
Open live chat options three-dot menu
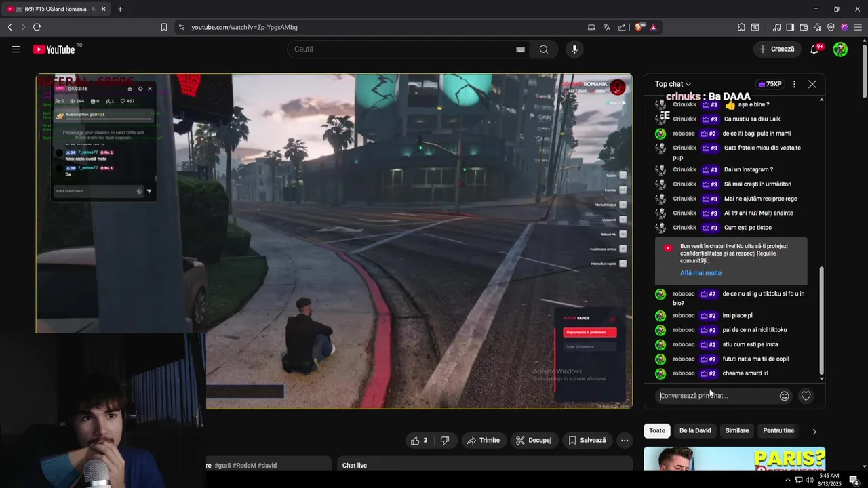(794, 84)
